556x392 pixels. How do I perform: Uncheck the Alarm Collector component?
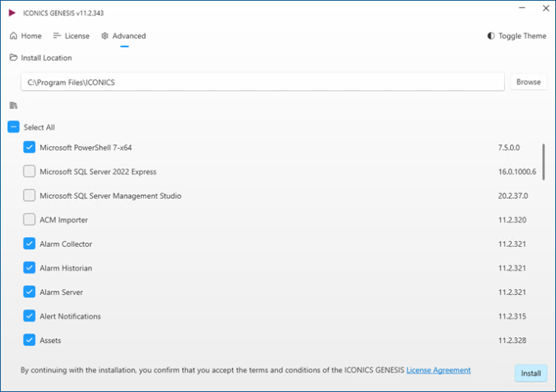pyautogui.click(x=29, y=244)
